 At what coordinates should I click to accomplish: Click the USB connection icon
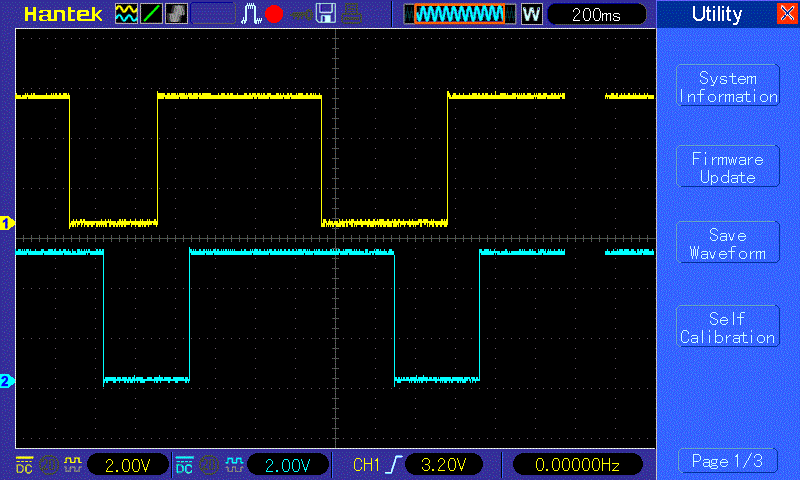point(299,14)
